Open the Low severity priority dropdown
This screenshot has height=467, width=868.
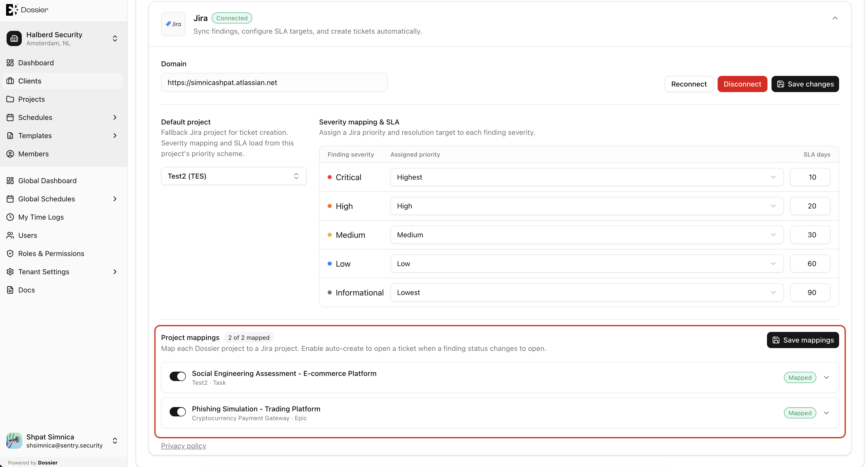587,264
